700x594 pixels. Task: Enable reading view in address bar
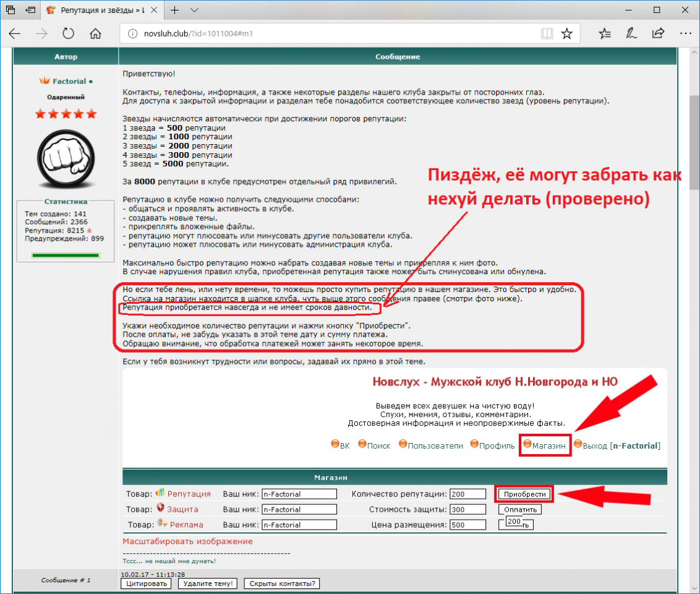[546, 33]
